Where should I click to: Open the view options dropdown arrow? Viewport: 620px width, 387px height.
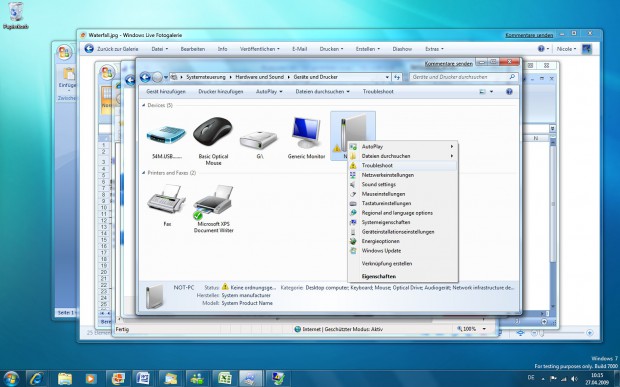491,92
